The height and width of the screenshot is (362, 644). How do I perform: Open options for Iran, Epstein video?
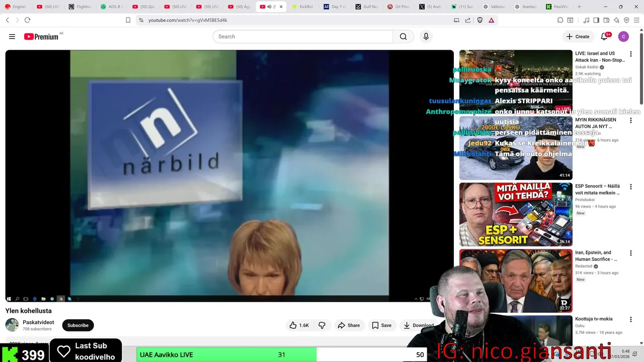pyautogui.click(x=631, y=253)
